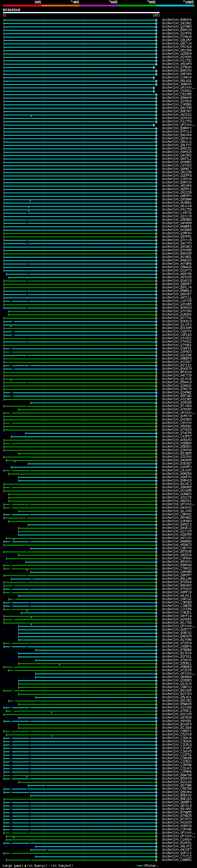This screenshot has height=868, width=197.
Task: Open the UniRef100_B9RHY4 hit
Action: (176, 20)
